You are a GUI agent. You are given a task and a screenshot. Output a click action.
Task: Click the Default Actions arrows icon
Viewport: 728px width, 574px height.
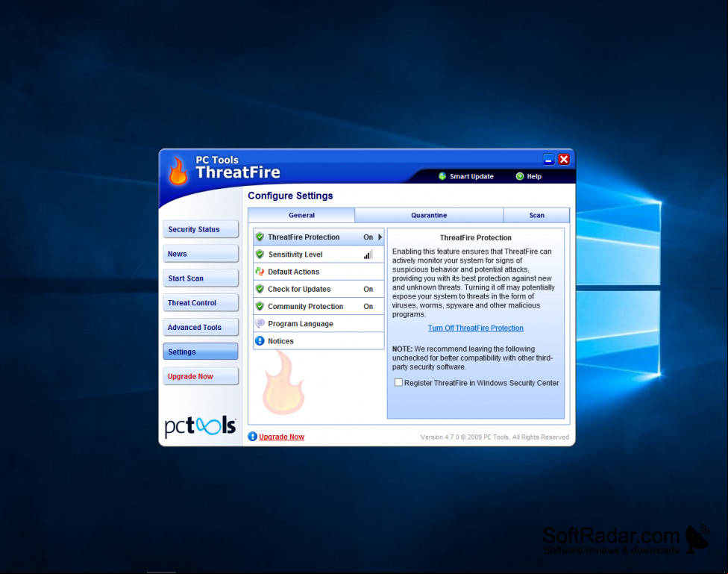click(x=260, y=272)
